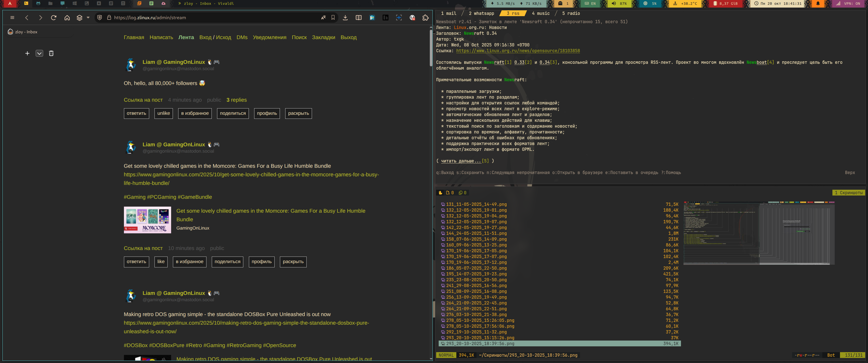Expand first post with раскрыть
868x363 pixels.
tap(298, 114)
